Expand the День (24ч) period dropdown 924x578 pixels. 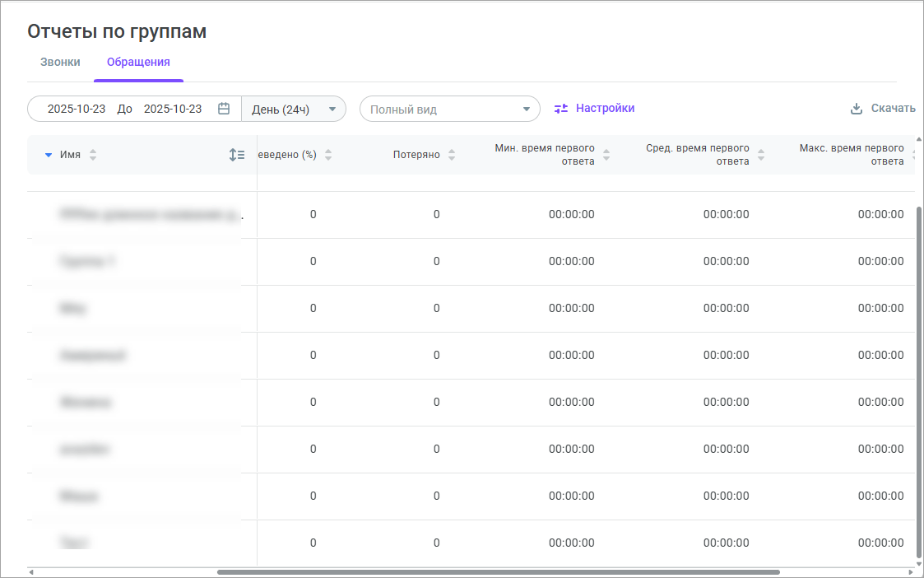click(294, 109)
